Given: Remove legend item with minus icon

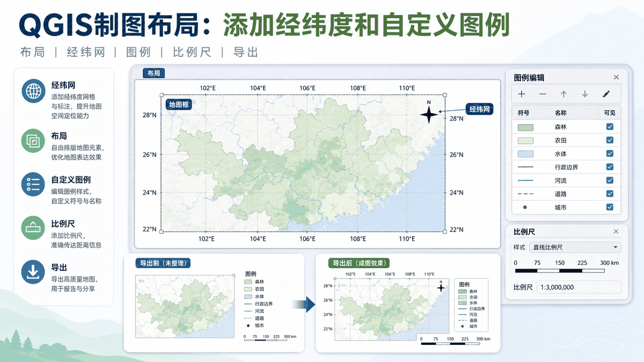Looking at the screenshot, I should (x=543, y=94).
